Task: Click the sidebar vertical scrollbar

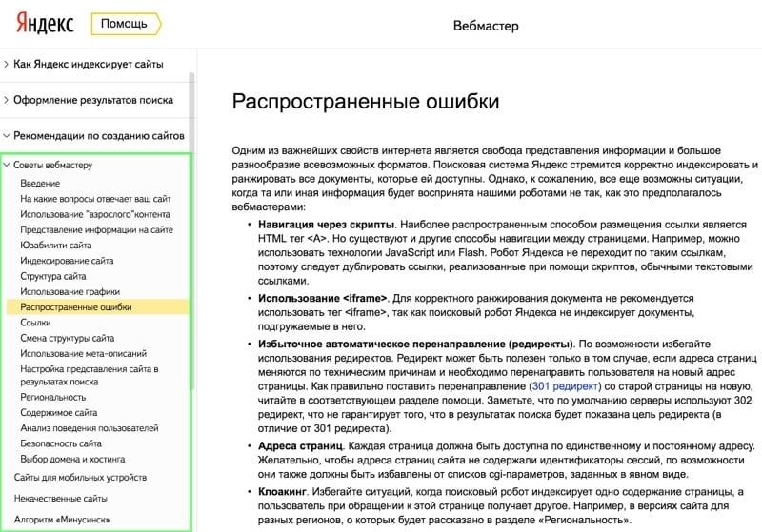Action: click(192, 238)
